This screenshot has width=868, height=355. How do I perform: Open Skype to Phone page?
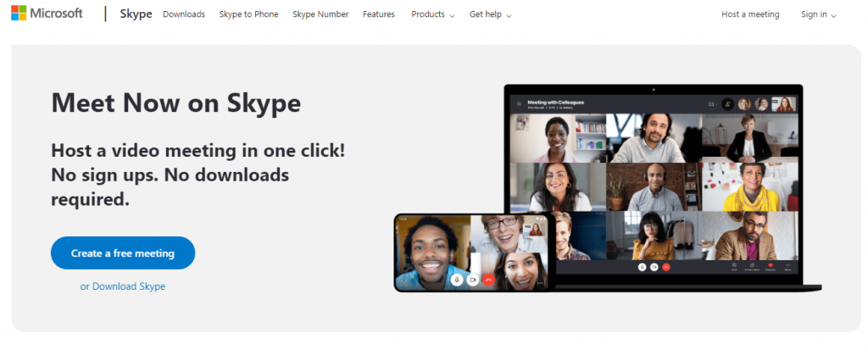click(x=248, y=14)
